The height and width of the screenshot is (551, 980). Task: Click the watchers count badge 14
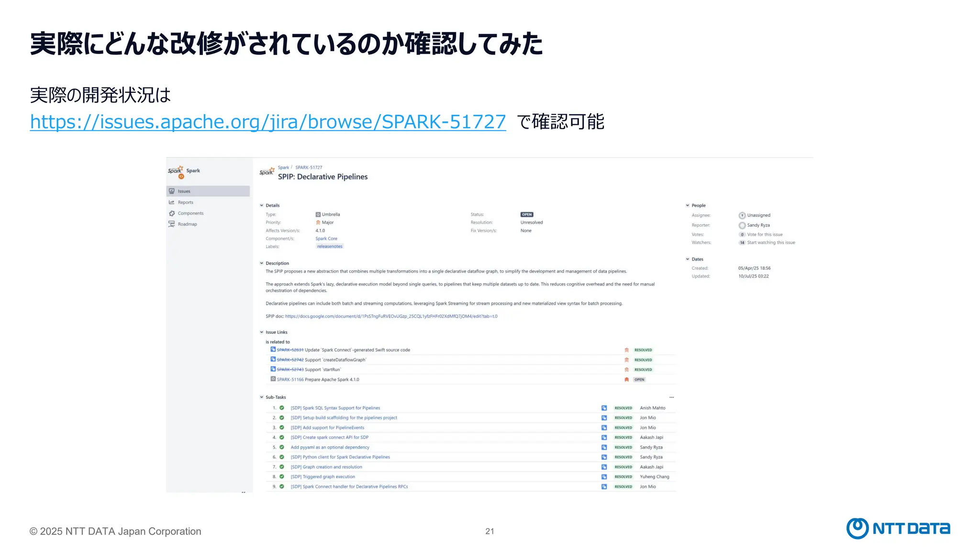click(742, 242)
